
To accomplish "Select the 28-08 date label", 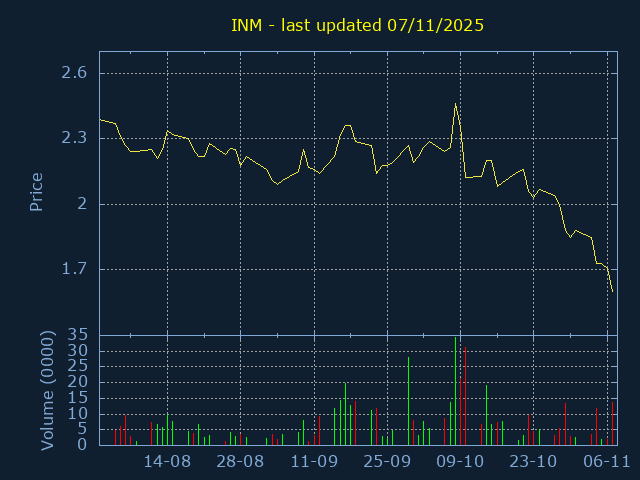I will [x=240, y=462].
